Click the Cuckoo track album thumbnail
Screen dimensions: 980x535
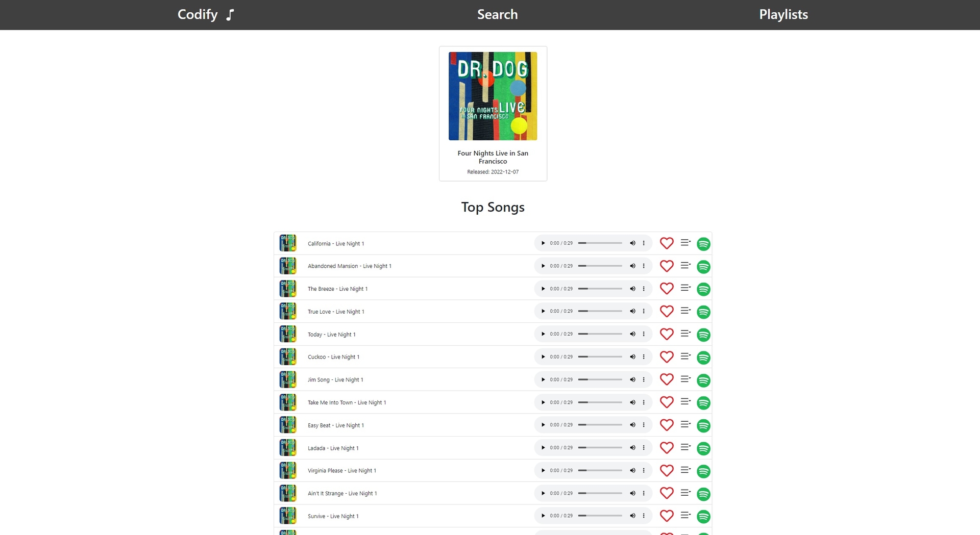pyautogui.click(x=288, y=356)
